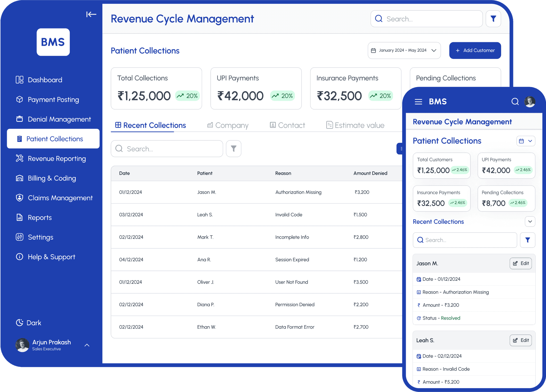Image resolution: width=546 pixels, height=392 pixels.
Task: Switch to the Company tab
Action: tap(228, 125)
